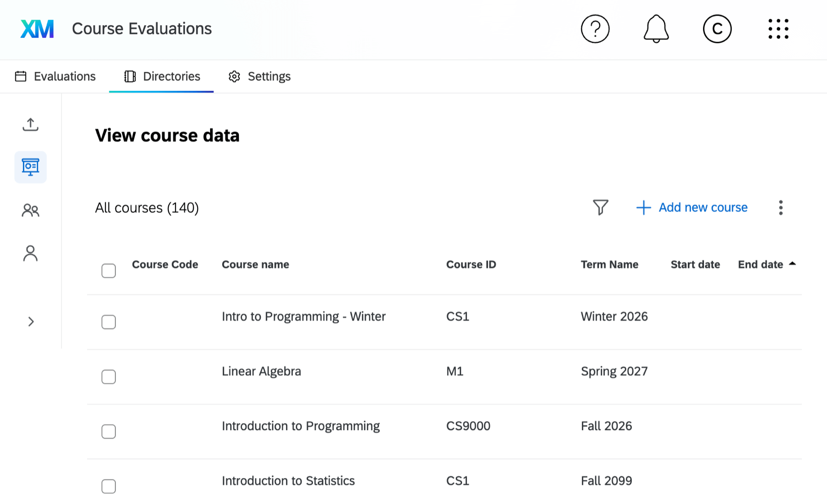This screenshot has width=827, height=504.
Task: Open the account circle menu
Action: pyautogui.click(x=717, y=29)
